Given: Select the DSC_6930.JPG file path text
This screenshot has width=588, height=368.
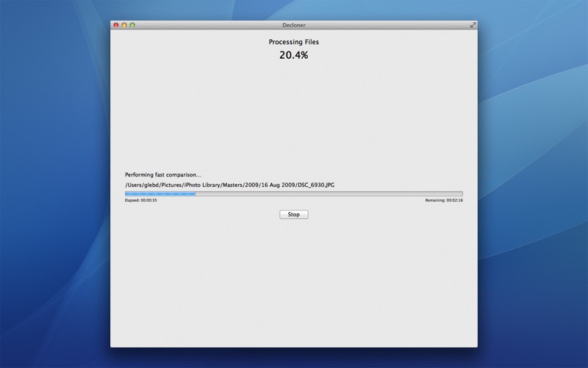Looking at the screenshot, I should pos(229,185).
